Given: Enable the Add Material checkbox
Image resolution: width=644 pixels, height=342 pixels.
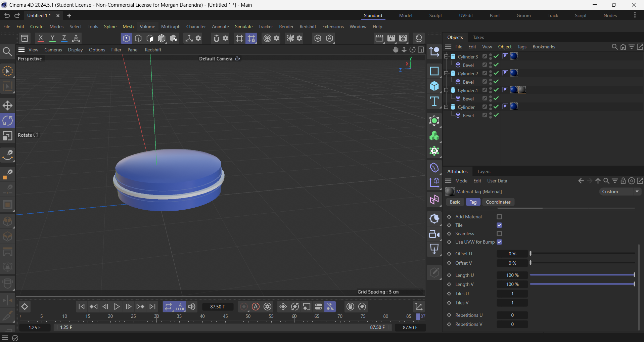Looking at the screenshot, I should 499,217.
